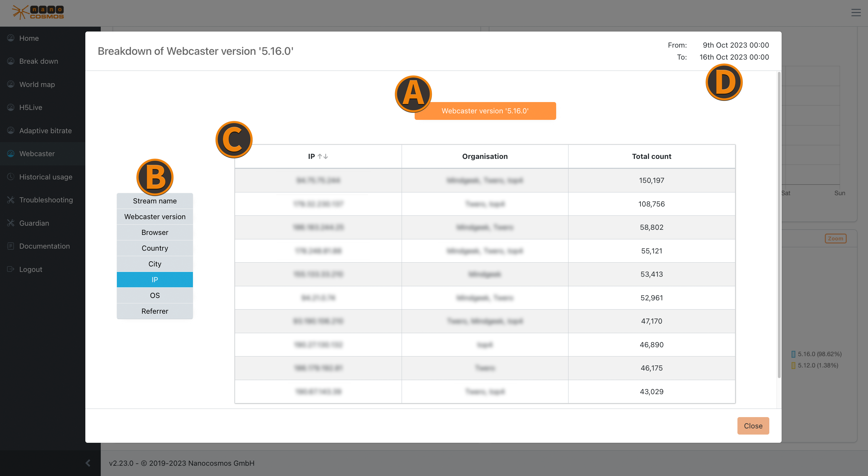
Task: Click the 55,121 total count cell
Action: tap(651, 251)
